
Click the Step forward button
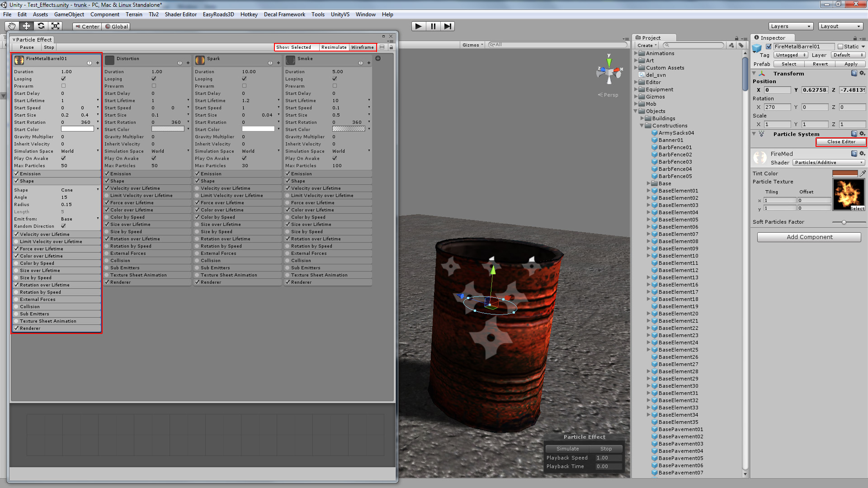pos(448,26)
